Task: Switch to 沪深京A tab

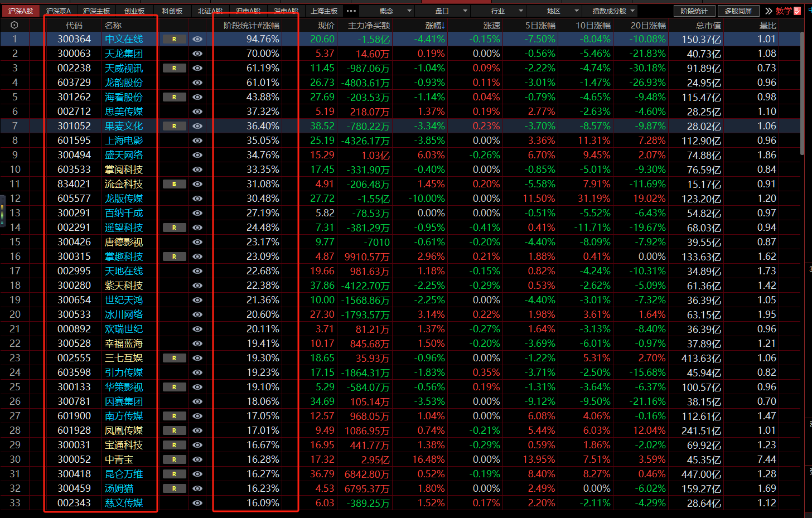Action: click(x=59, y=11)
